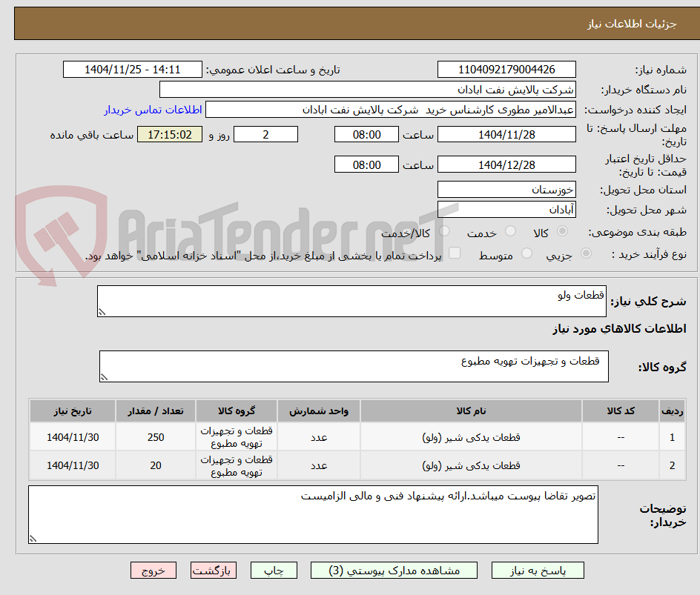
Task: Click the response deadline time 08:00 field
Action: pyautogui.click(x=366, y=134)
